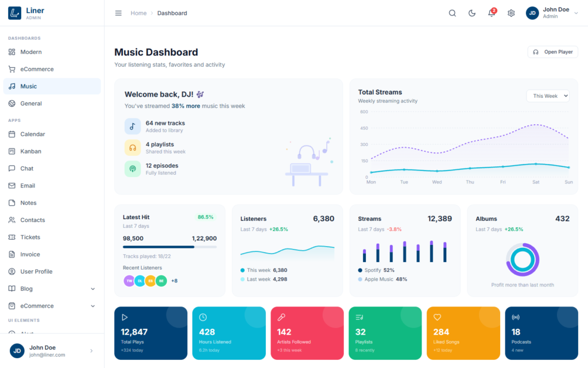Expand the eCommerce apps submenu chevron

92,306
